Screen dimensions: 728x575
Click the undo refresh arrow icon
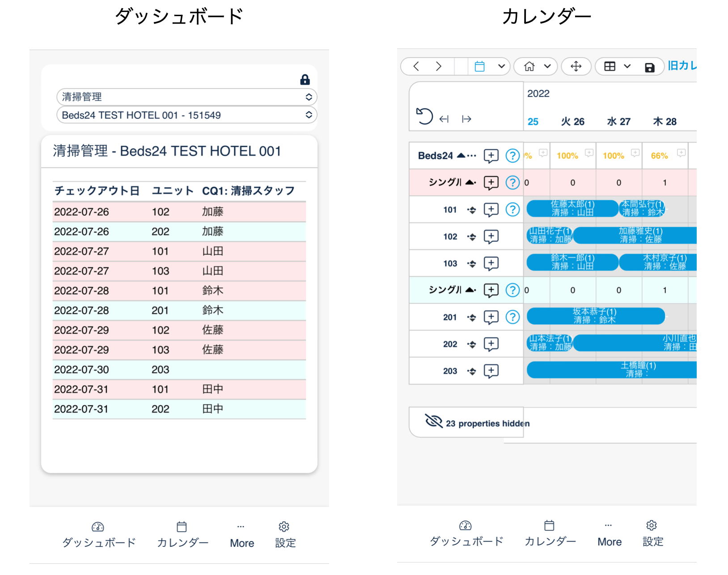(424, 117)
